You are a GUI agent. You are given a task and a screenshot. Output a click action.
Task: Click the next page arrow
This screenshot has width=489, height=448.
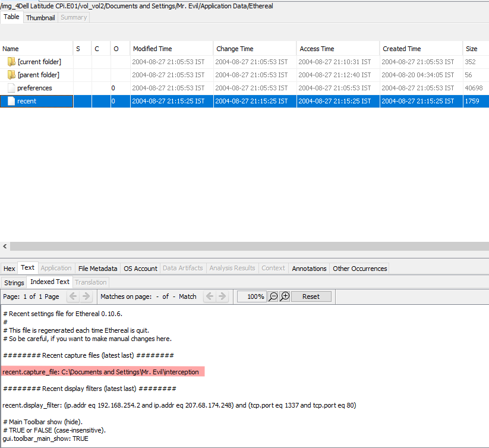[87, 296]
